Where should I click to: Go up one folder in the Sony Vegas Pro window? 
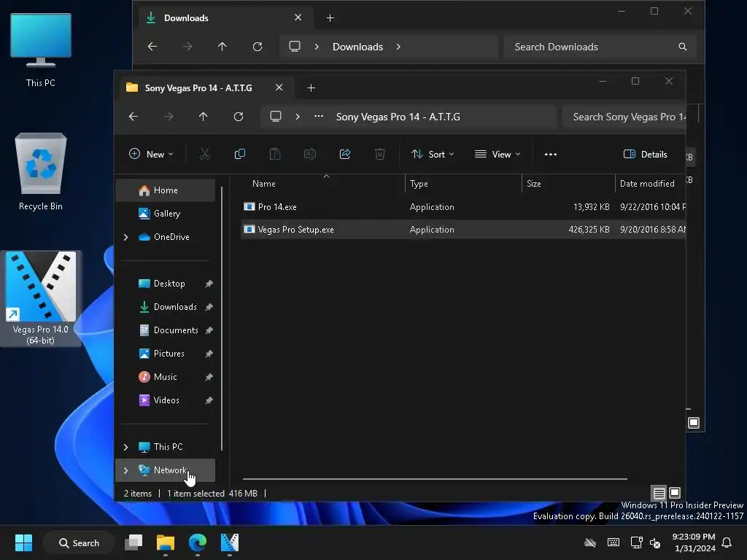tap(204, 117)
